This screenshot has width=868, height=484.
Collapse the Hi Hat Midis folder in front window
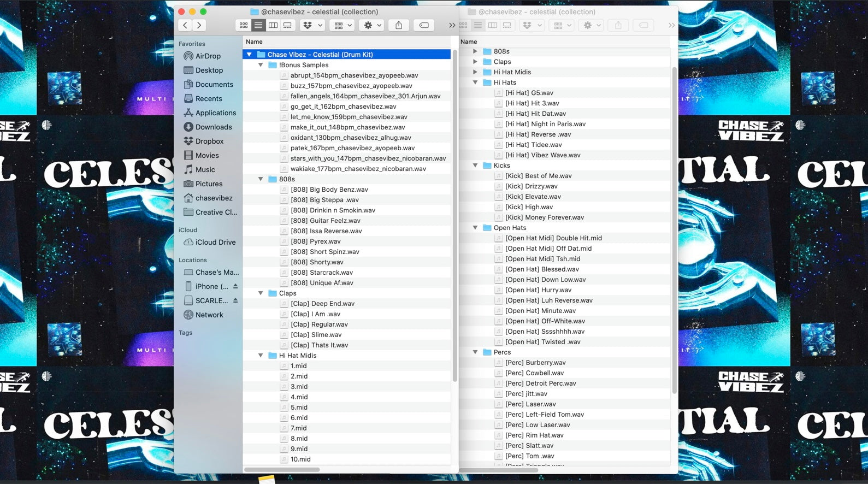click(261, 356)
